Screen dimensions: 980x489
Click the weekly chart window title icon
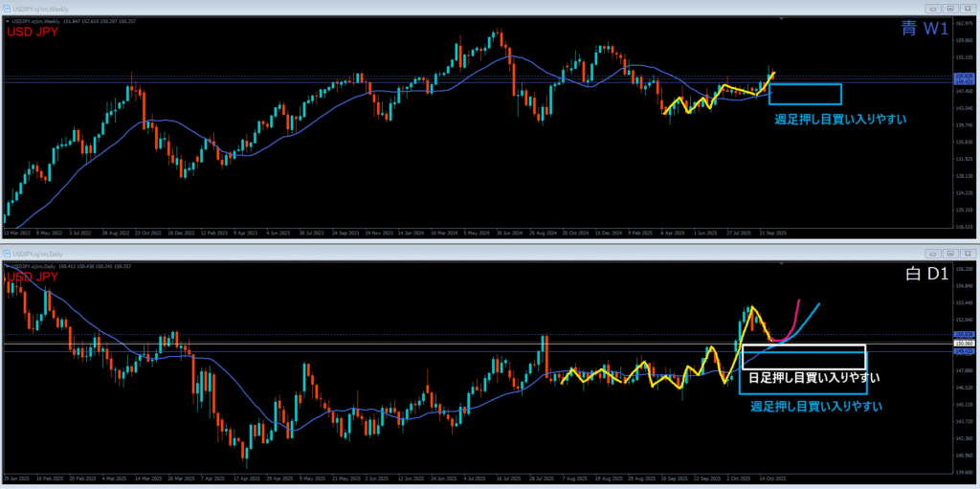click(8, 8)
